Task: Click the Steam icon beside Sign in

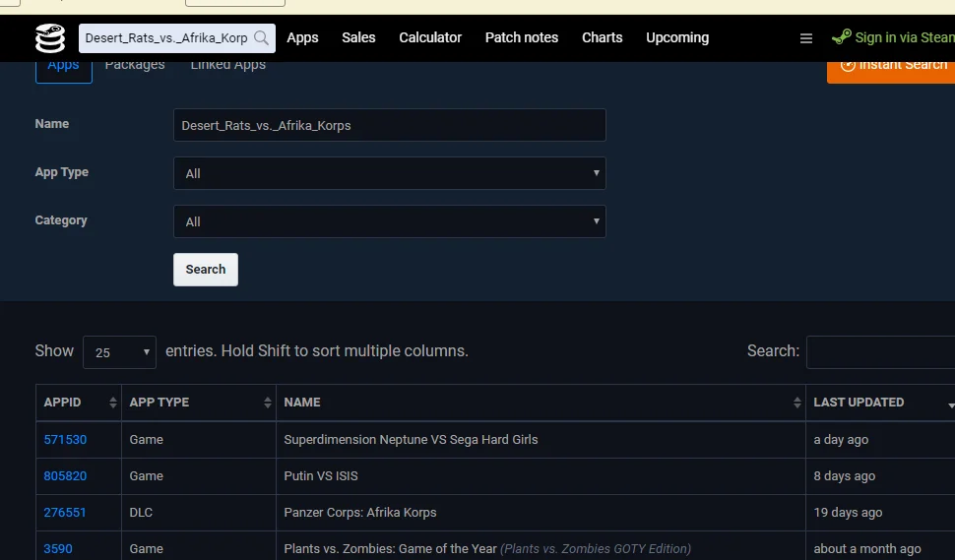Action: pyautogui.click(x=842, y=37)
